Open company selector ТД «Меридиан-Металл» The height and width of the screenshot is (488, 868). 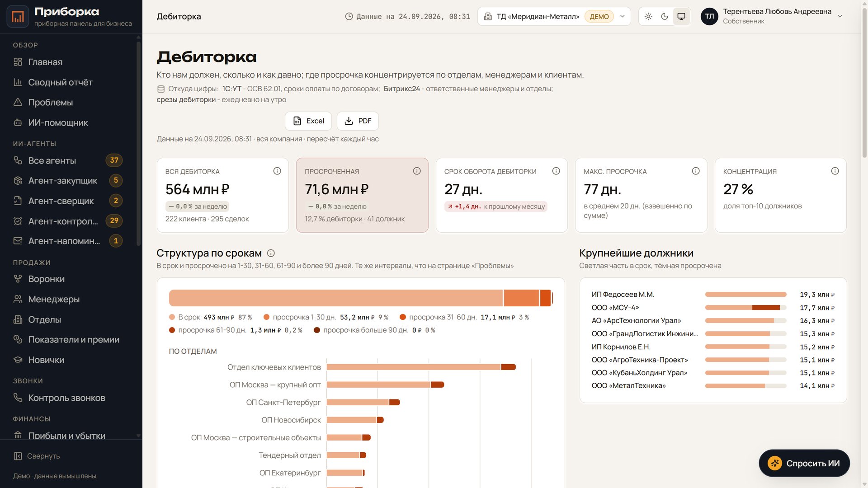tap(554, 16)
